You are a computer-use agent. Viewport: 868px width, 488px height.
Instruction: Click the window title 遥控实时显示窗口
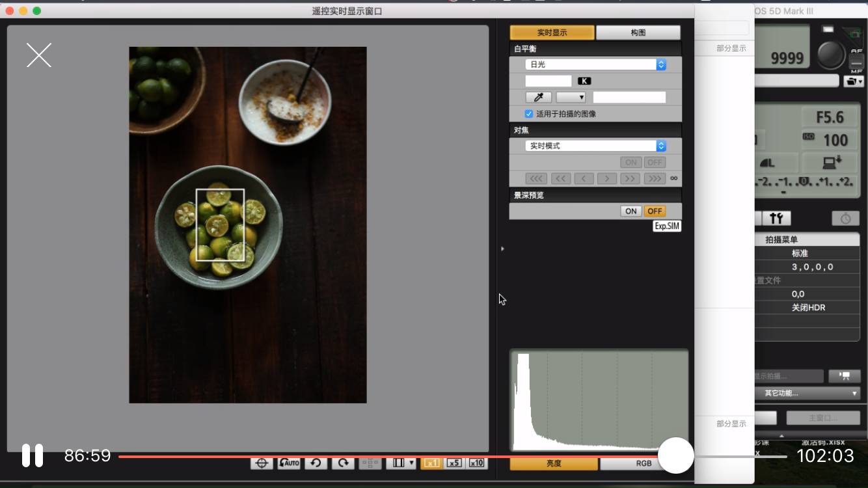(x=347, y=11)
